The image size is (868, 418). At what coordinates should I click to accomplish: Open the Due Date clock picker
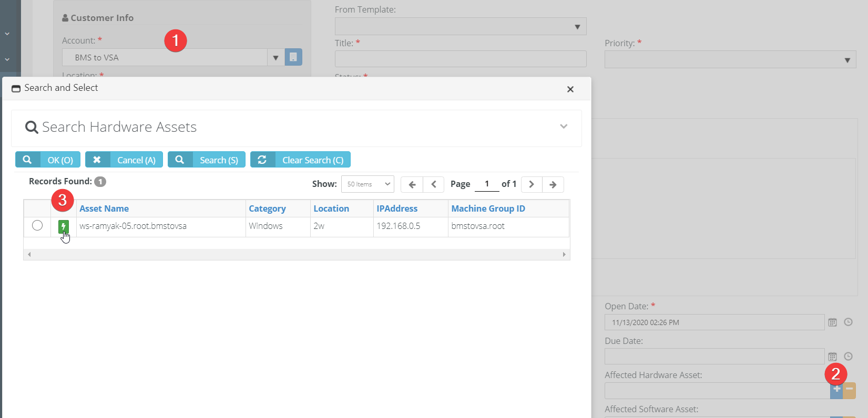848,357
